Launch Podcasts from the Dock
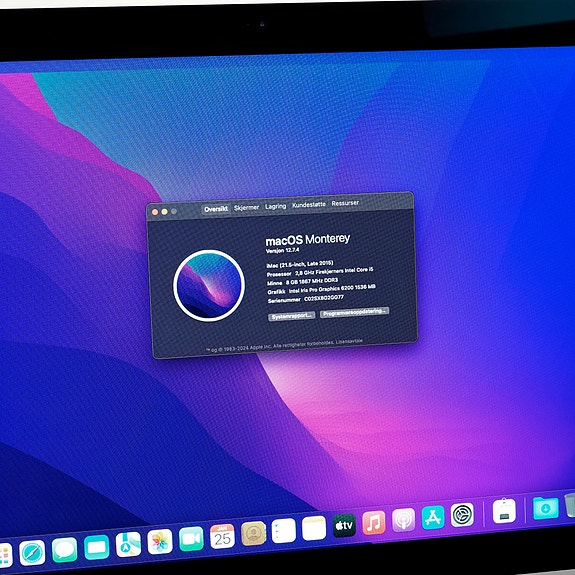This screenshot has width=575, height=575. [403, 520]
